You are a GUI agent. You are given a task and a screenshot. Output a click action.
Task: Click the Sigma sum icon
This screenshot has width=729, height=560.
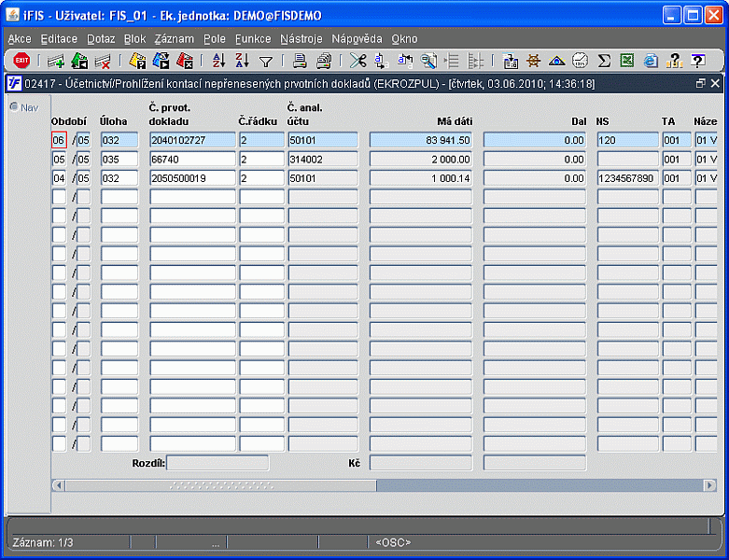pyautogui.click(x=604, y=62)
